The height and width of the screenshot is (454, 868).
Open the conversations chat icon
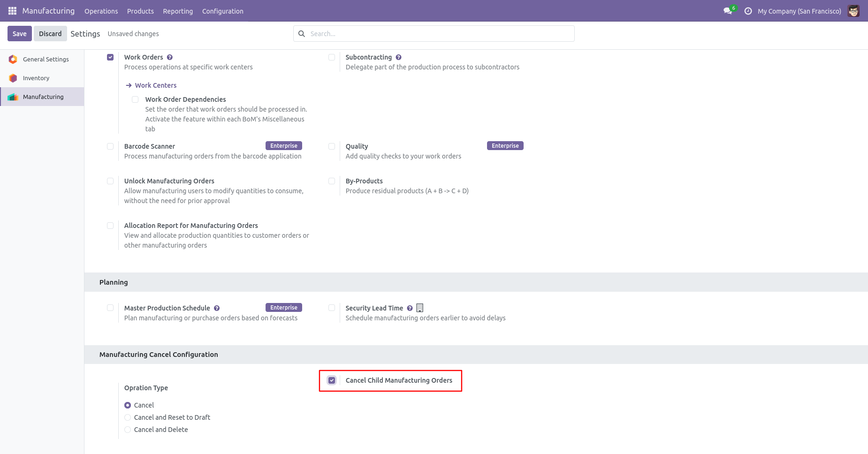point(728,11)
